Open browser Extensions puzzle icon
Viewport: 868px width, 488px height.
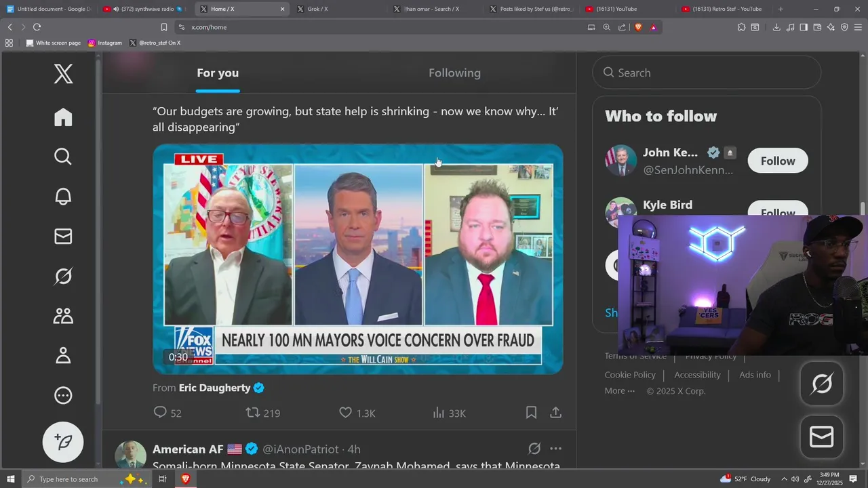click(741, 27)
